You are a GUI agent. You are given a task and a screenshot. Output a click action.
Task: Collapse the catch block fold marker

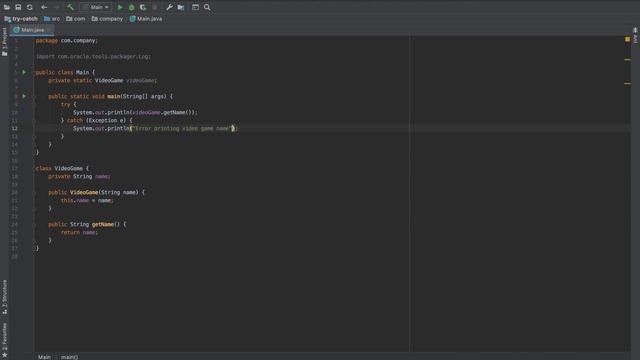point(34,120)
